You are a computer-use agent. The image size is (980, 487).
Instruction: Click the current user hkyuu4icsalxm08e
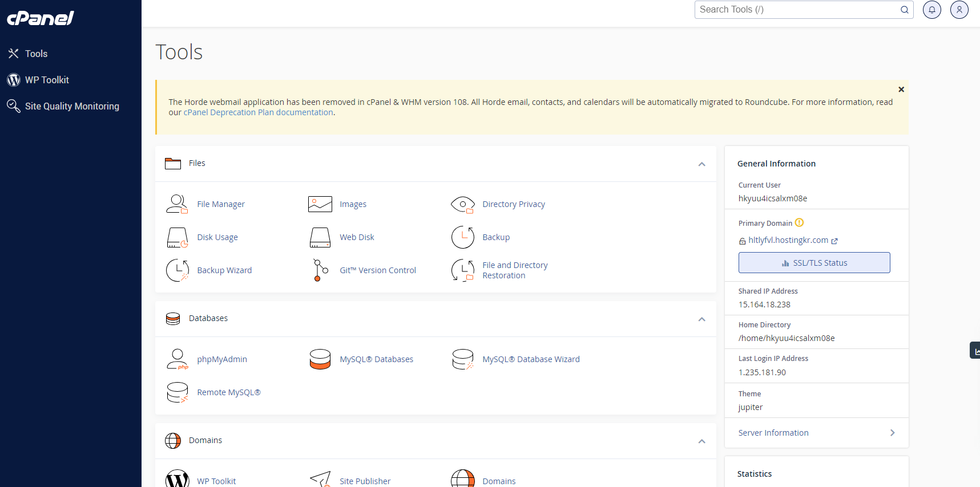[773, 198]
